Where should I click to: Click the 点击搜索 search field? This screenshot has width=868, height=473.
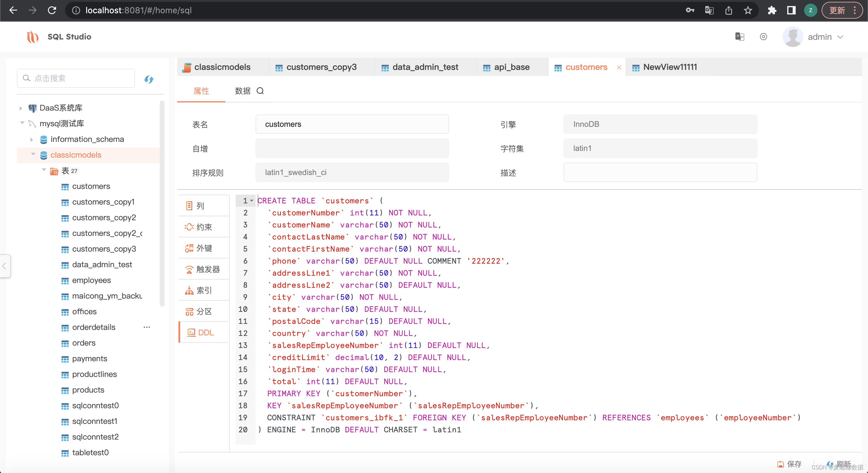76,78
